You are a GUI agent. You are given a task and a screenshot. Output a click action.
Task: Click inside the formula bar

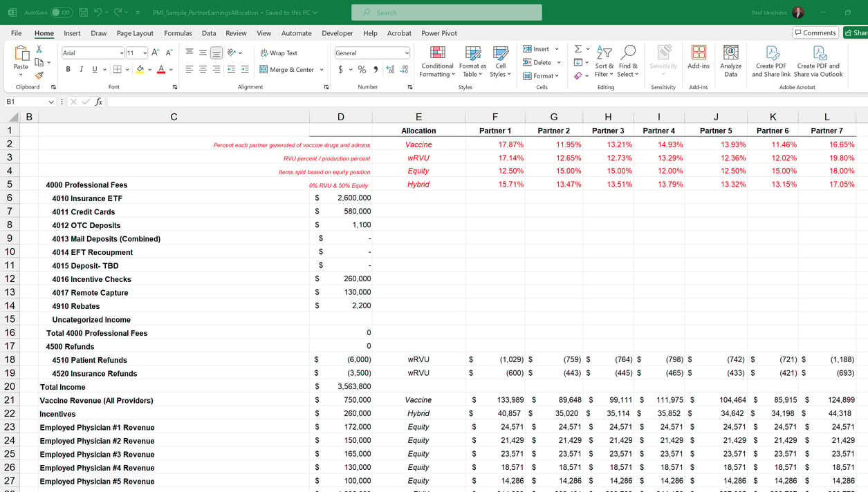(277, 101)
